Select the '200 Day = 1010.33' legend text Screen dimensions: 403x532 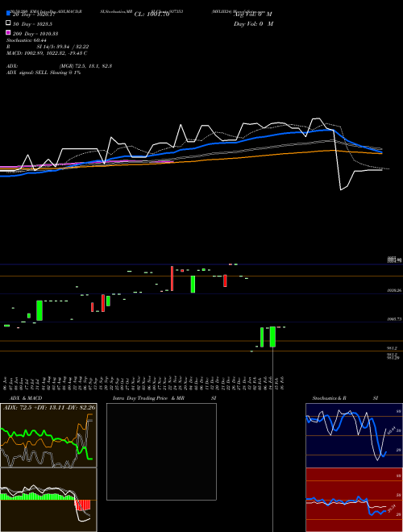pos(35,34)
